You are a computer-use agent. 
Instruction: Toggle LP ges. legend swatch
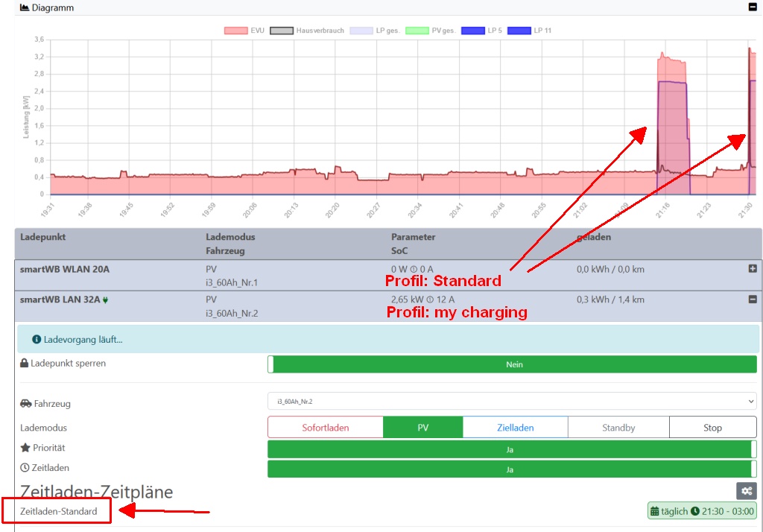pyautogui.click(x=361, y=31)
